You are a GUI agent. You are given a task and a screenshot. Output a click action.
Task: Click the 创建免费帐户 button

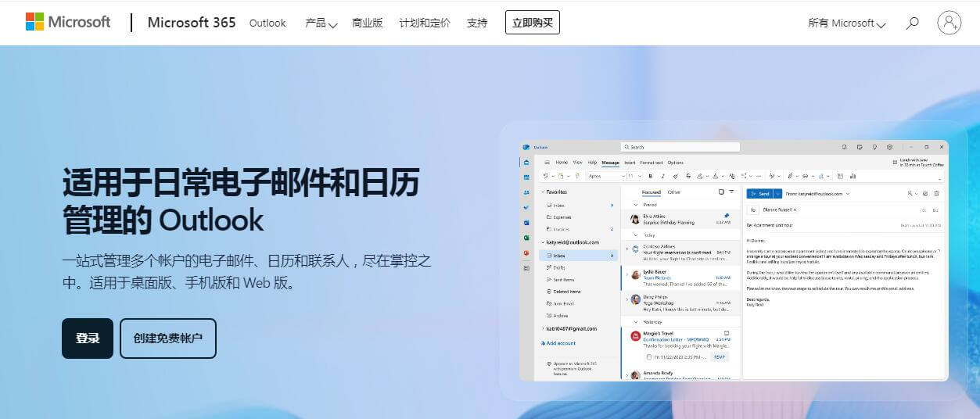point(168,338)
